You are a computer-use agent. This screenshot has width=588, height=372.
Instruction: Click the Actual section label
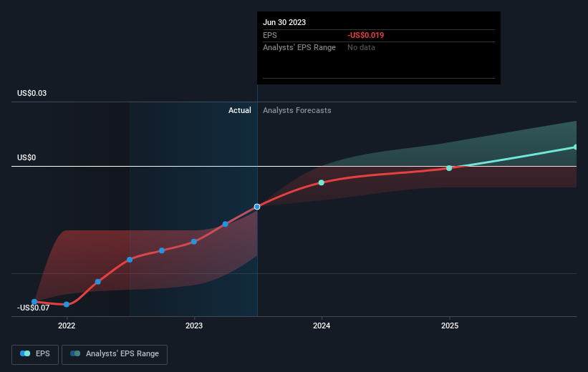click(240, 110)
